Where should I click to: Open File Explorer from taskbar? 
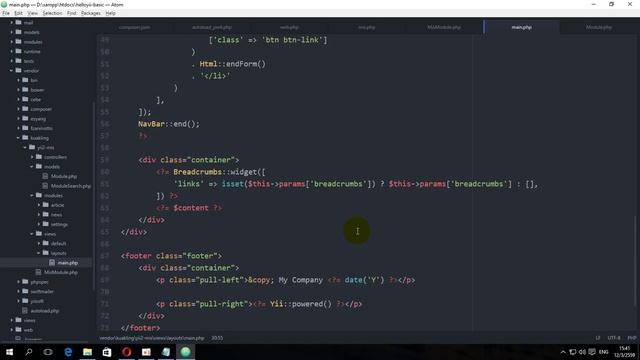(87, 352)
